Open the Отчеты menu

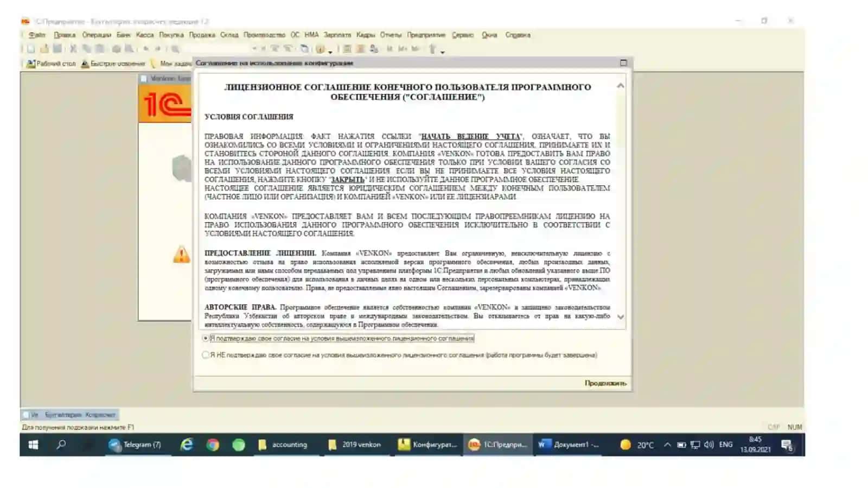[x=391, y=35]
